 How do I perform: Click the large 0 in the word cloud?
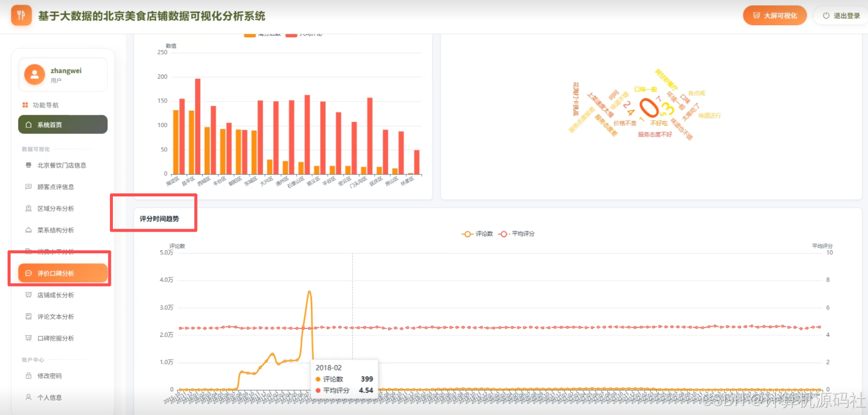(649, 107)
